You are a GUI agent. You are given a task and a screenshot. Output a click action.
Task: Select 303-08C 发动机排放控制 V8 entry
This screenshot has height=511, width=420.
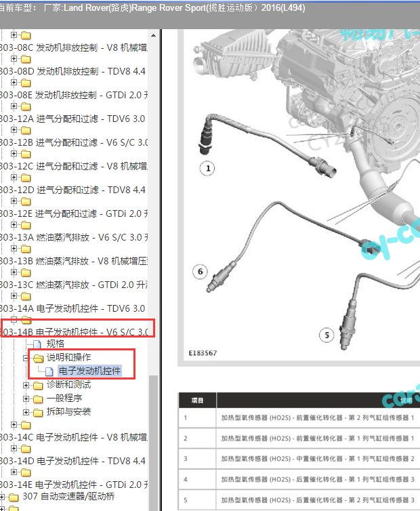tap(73, 47)
